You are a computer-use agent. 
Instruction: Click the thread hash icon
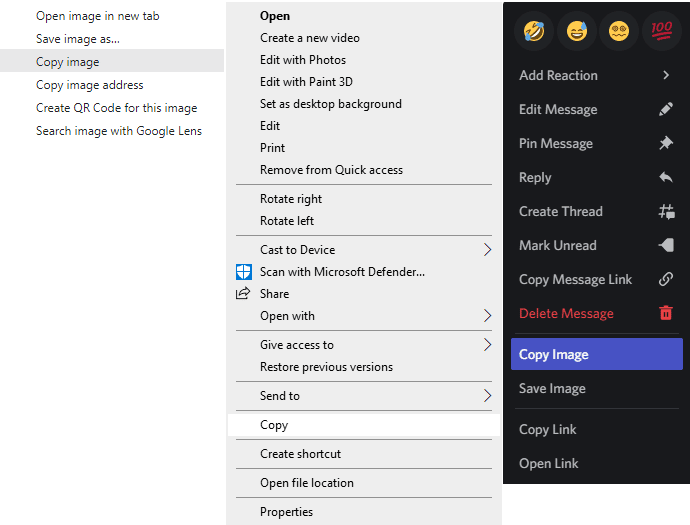(666, 211)
